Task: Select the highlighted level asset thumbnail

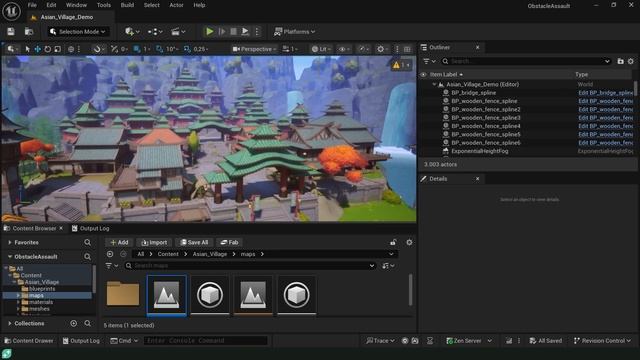Action: point(167,295)
